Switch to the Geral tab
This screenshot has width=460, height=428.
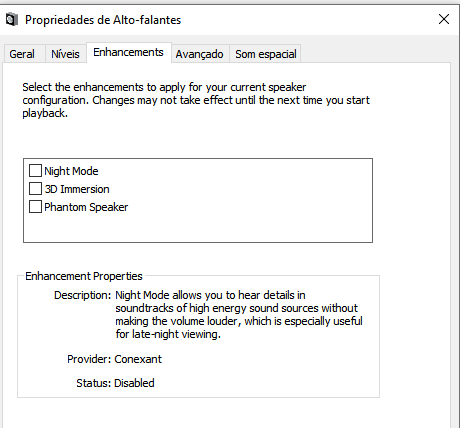click(x=22, y=54)
